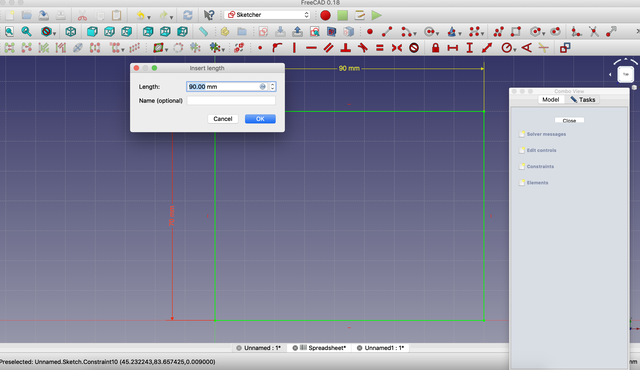
Task: Expand the polygon tools dropdown arrow
Action: [544, 34]
